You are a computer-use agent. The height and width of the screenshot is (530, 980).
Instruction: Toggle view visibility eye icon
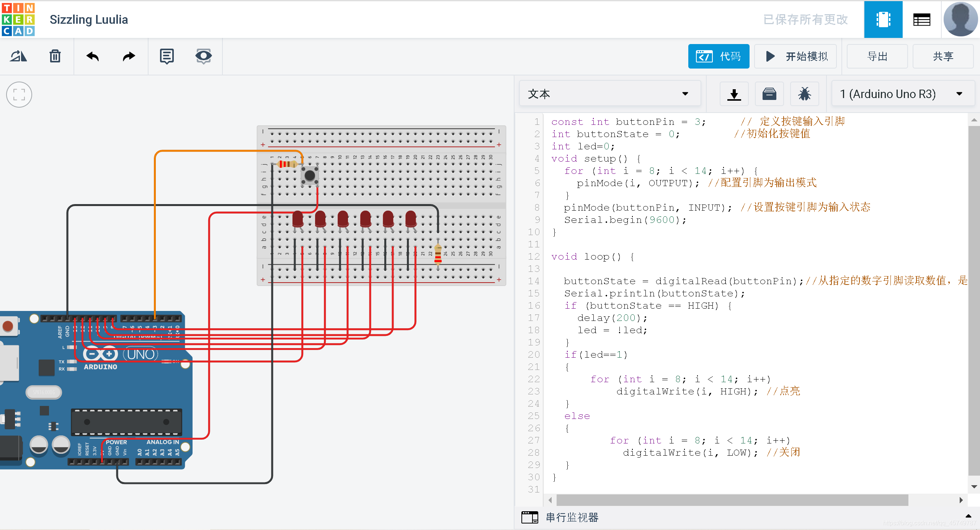pyautogui.click(x=203, y=56)
